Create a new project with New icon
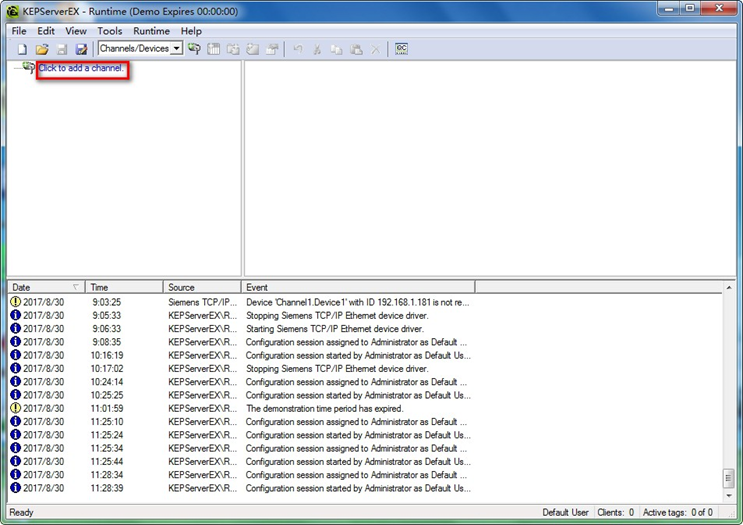The height and width of the screenshot is (525, 743). coord(22,49)
